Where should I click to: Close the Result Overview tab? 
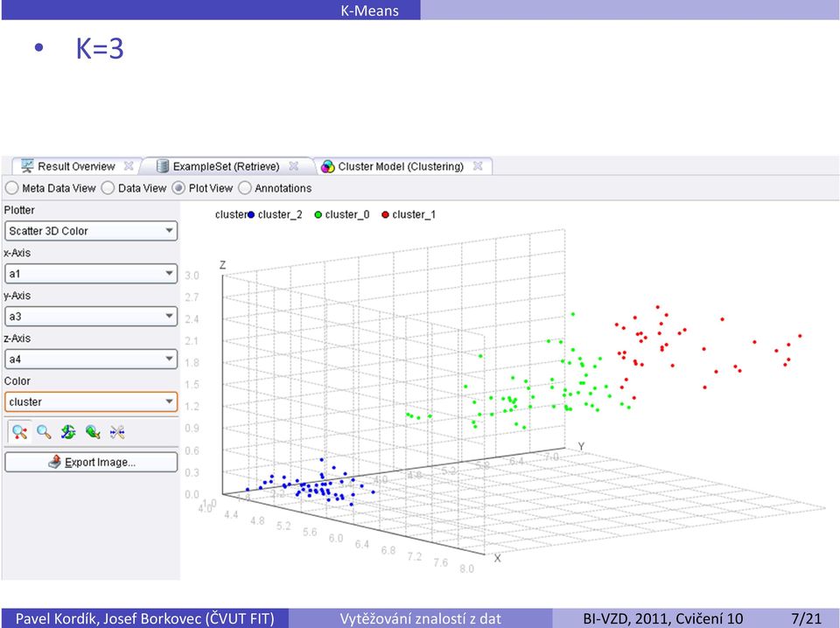[129, 166]
